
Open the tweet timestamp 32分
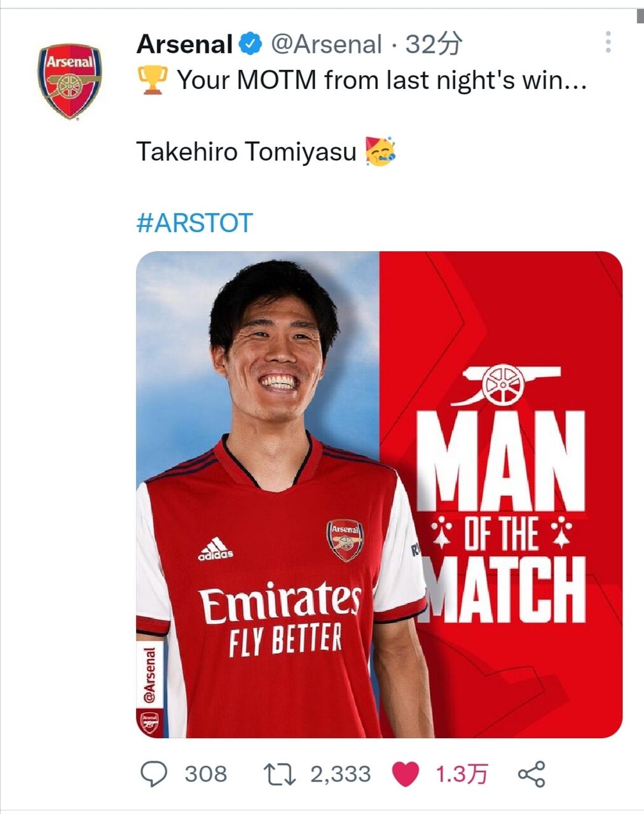click(x=434, y=45)
